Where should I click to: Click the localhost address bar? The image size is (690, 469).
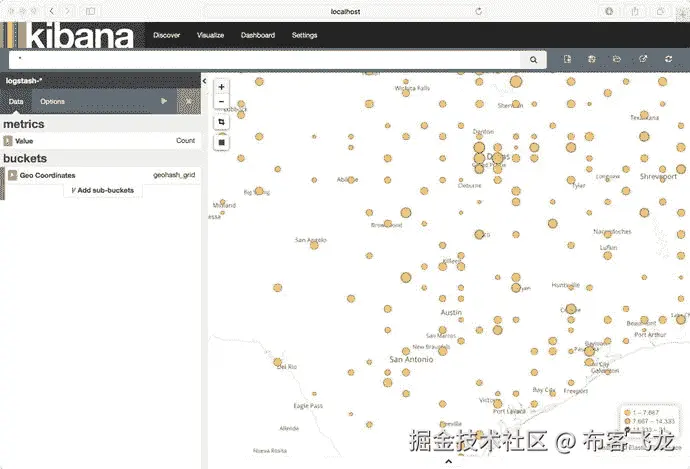[x=345, y=11]
